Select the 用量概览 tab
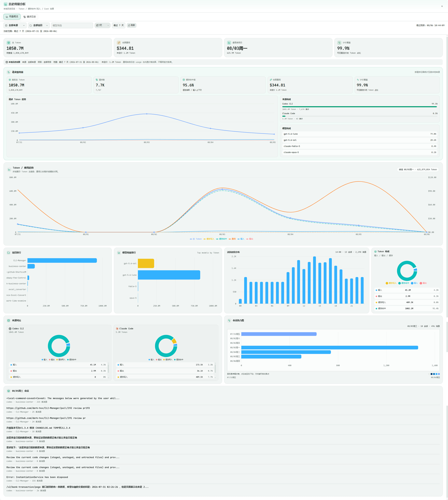Screen dimensions: 448x500 (x=12, y=17)
